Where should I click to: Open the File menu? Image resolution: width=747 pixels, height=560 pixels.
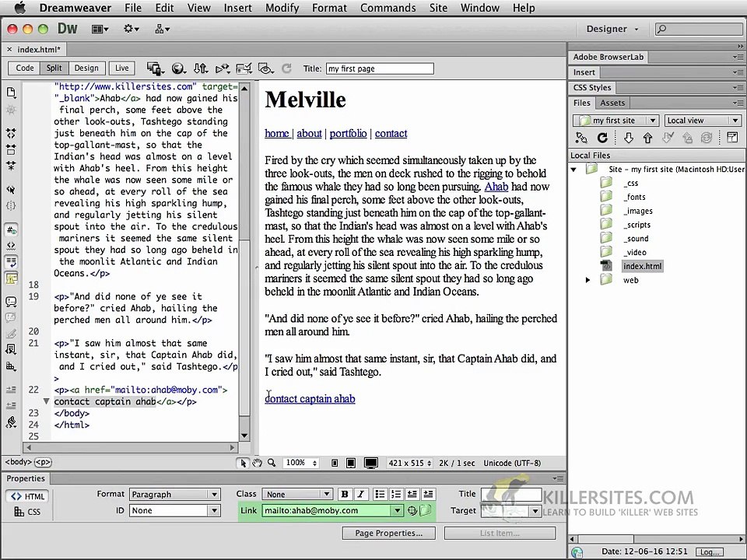click(133, 8)
